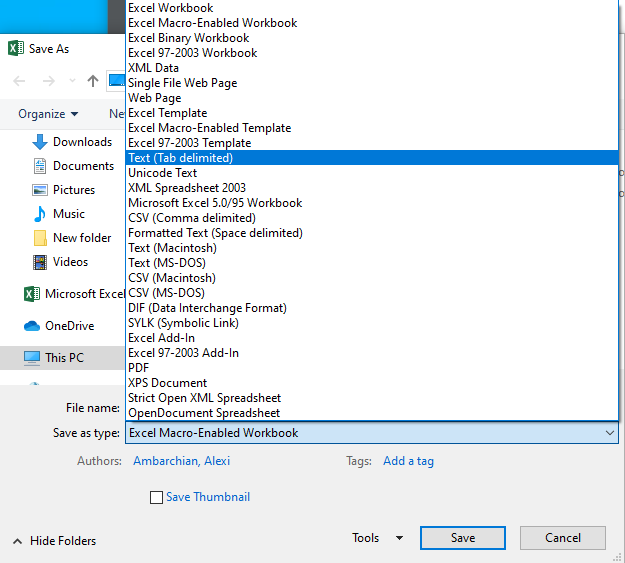Open the Organize dropdown menu

pyautogui.click(x=48, y=114)
